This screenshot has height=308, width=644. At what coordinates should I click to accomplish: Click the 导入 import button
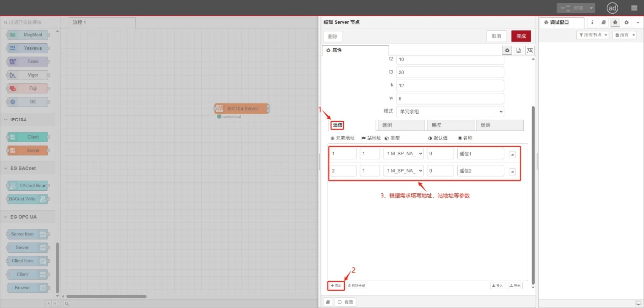(497, 286)
